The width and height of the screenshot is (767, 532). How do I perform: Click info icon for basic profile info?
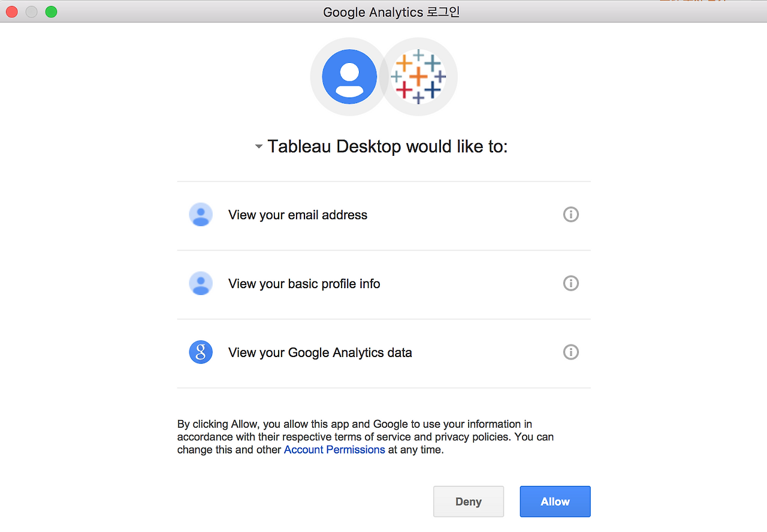coord(571,283)
